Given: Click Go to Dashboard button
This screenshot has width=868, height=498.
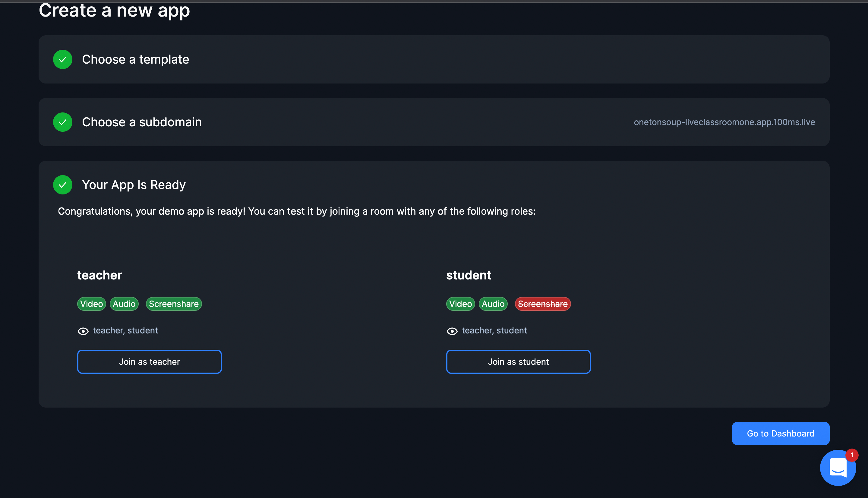Looking at the screenshot, I should (780, 433).
